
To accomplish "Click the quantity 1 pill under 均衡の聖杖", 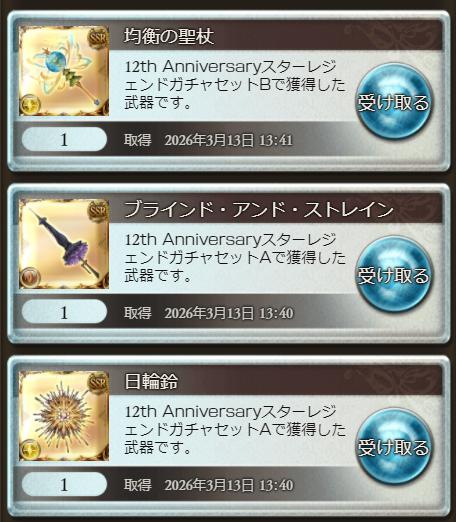I will tap(64, 139).
